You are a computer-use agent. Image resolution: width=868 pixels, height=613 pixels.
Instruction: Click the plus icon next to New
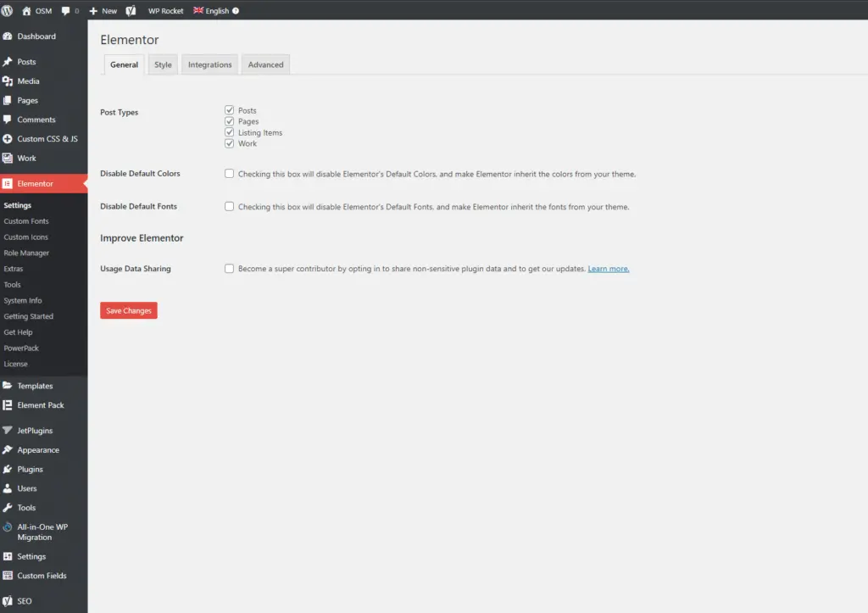[93, 11]
